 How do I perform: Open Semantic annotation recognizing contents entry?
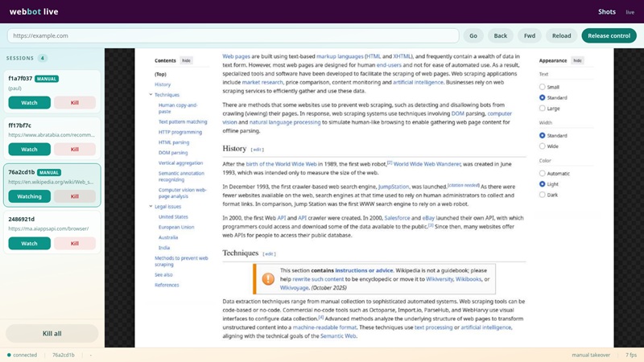(x=181, y=176)
